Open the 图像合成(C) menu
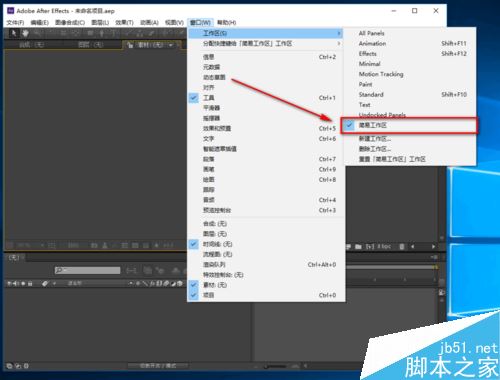 (x=70, y=23)
